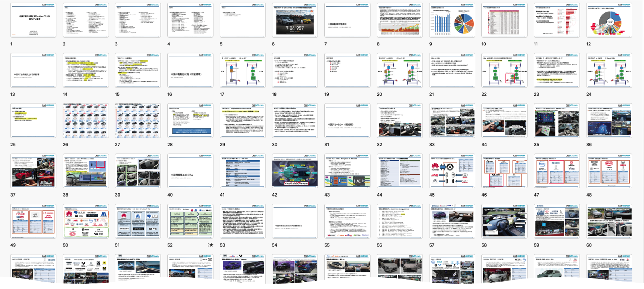
Task: Pick slide 47 thumbnail
Action: click(x=557, y=171)
